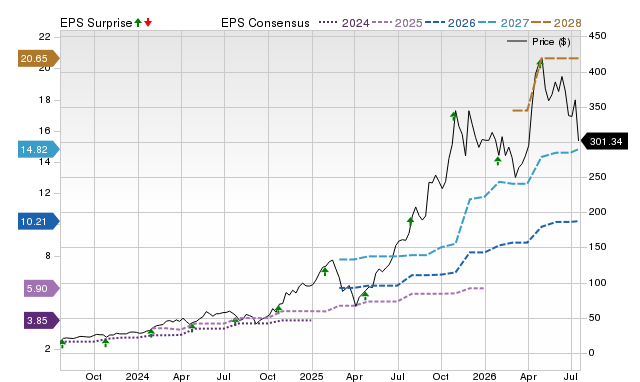640x382 pixels.
Task: Click the red down arrow in EPS Surprise legend
Action: pos(148,22)
